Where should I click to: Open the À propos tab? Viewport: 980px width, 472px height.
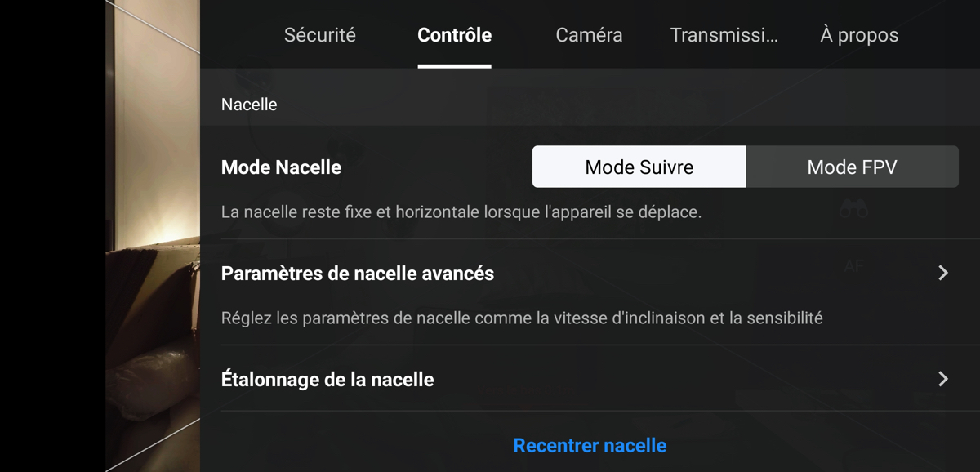pos(859,35)
